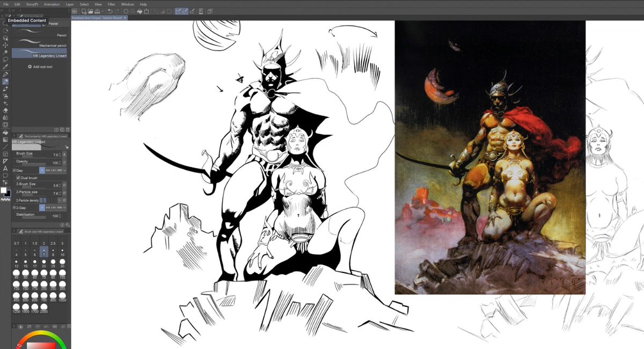Select the Balloon tool

5,175
